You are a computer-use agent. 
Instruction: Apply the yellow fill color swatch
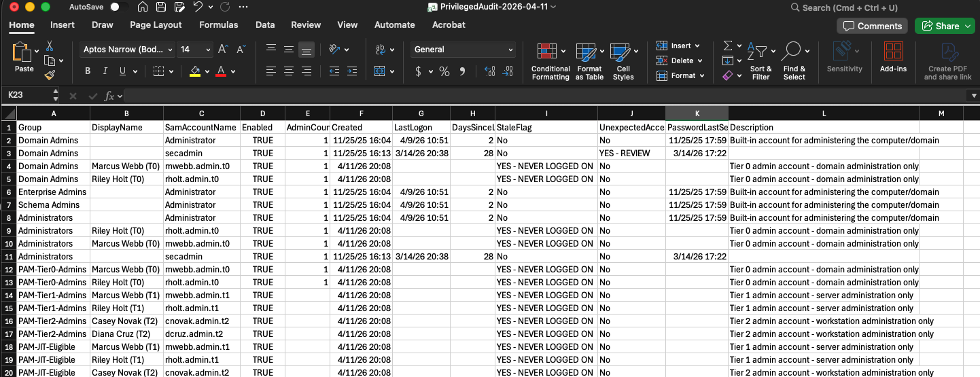(195, 71)
